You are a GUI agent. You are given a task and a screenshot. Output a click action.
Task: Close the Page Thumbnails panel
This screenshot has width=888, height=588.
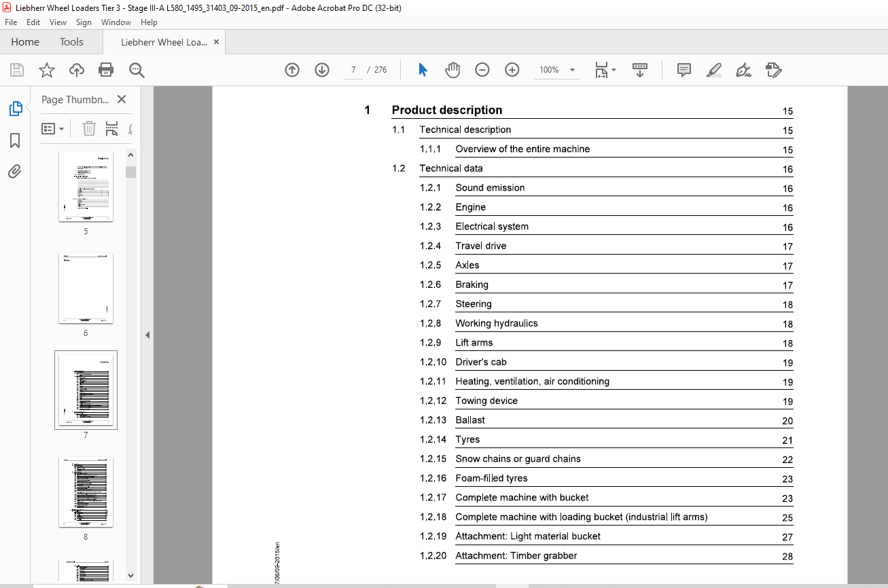(x=122, y=99)
